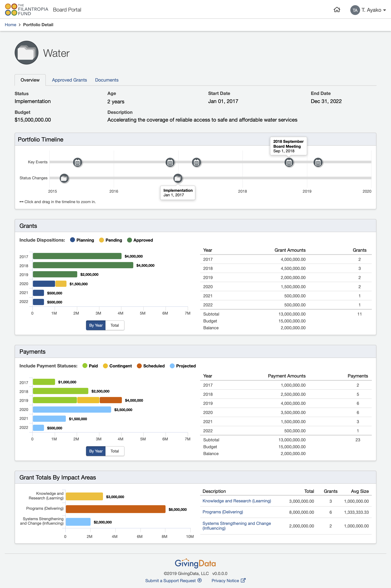Click the 2018 paid payments bar $2,500,000
Screen dimensions: 391x588
[x=61, y=391]
